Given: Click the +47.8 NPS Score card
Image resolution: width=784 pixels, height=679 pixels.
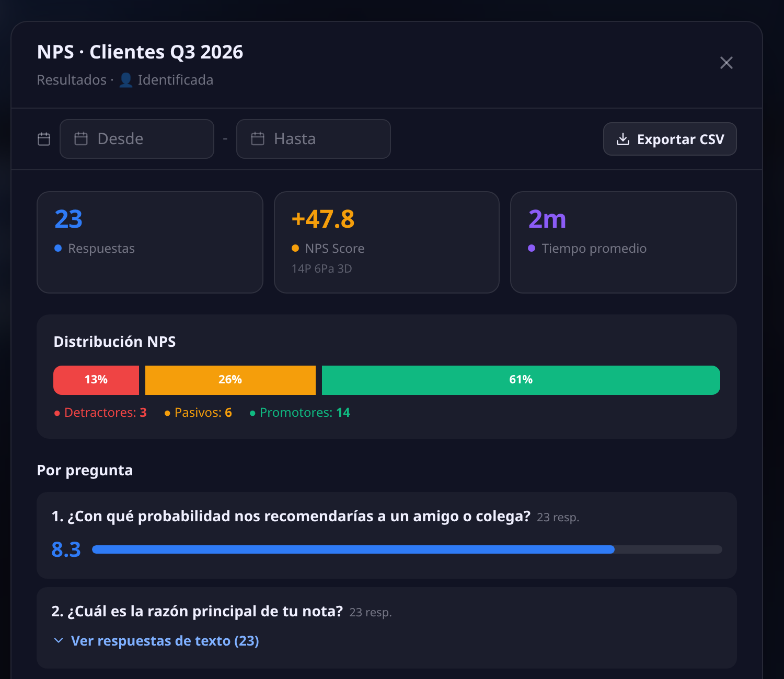Looking at the screenshot, I should 387,242.
